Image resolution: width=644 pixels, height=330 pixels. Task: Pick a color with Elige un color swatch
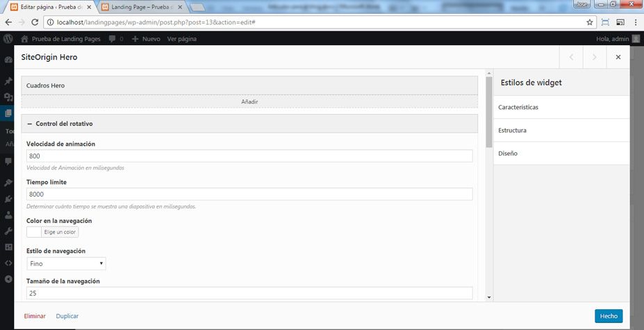pos(53,232)
